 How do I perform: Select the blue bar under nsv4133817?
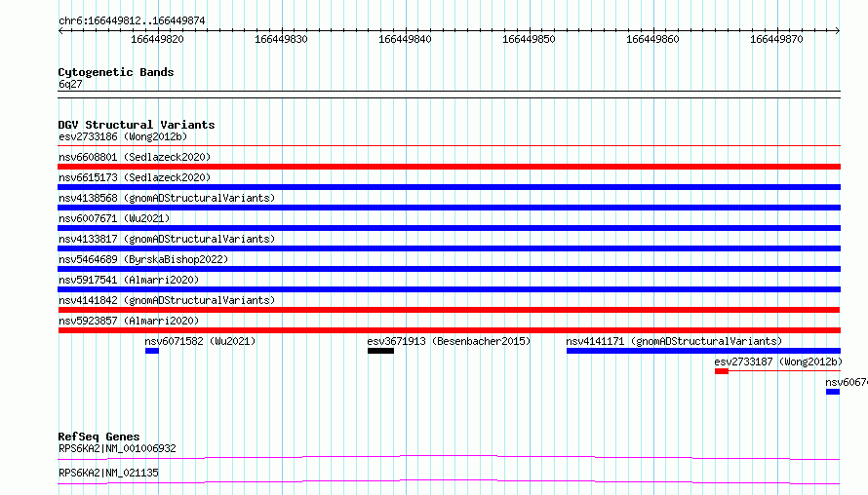[x=449, y=248]
